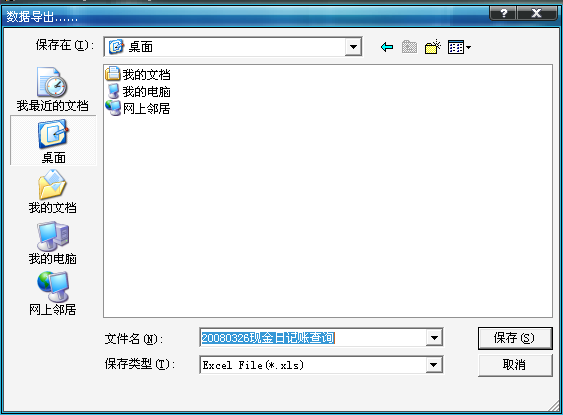The height and width of the screenshot is (415, 563).
Task: Click into the 文件名 text field
Action: point(313,338)
